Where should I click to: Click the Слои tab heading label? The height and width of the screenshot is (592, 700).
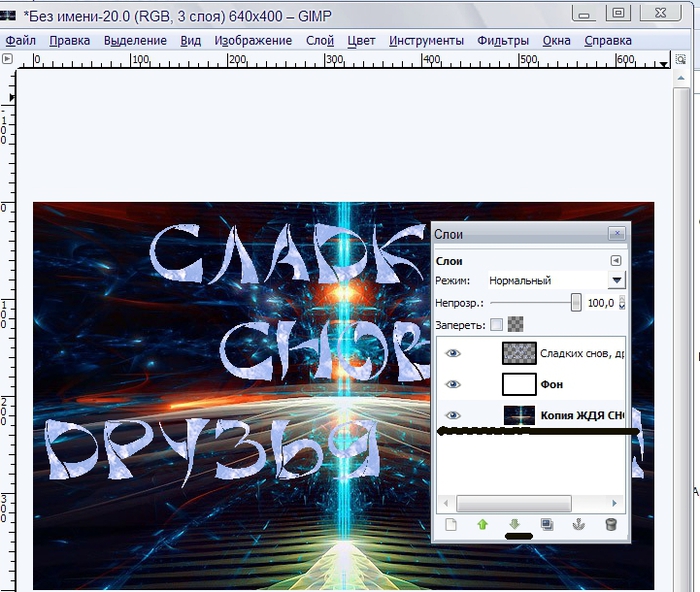449,261
